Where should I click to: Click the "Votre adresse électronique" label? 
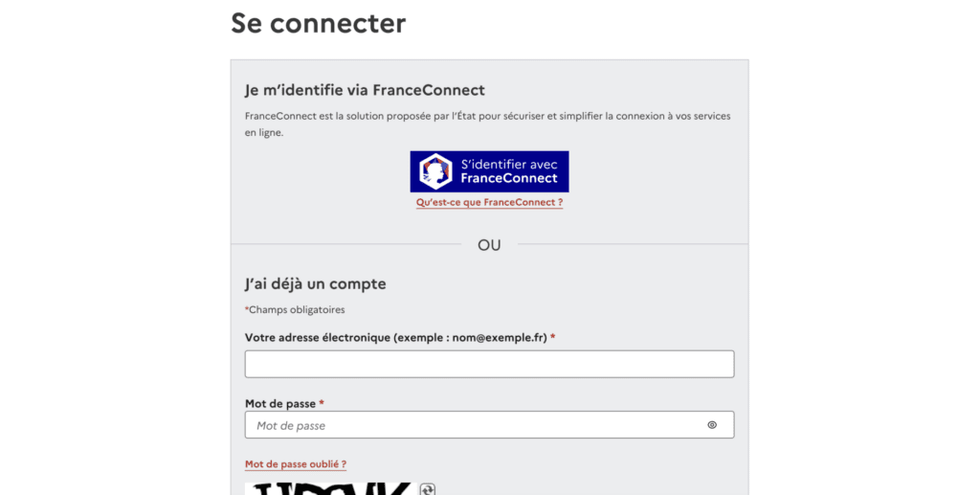click(395, 338)
